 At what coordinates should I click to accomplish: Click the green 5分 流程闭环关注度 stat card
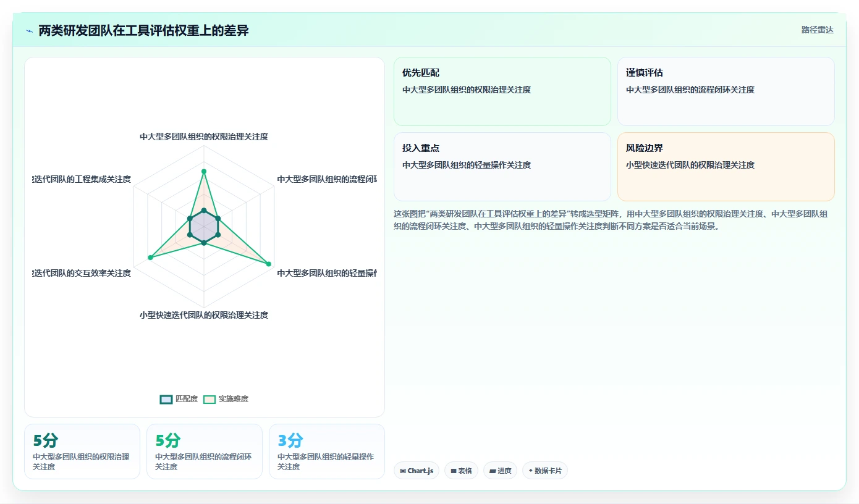coord(205,451)
